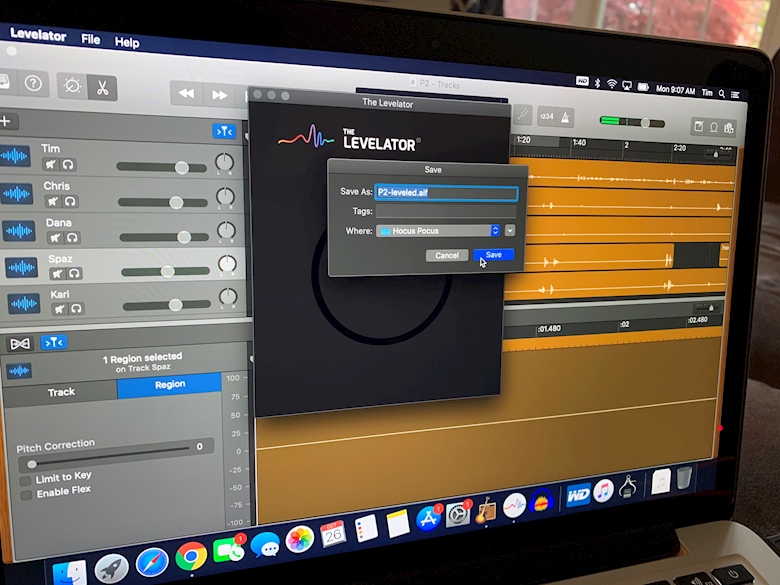The image size is (780, 585).
Task: Select the Chris track waveform icon
Action: click(16, 193)
